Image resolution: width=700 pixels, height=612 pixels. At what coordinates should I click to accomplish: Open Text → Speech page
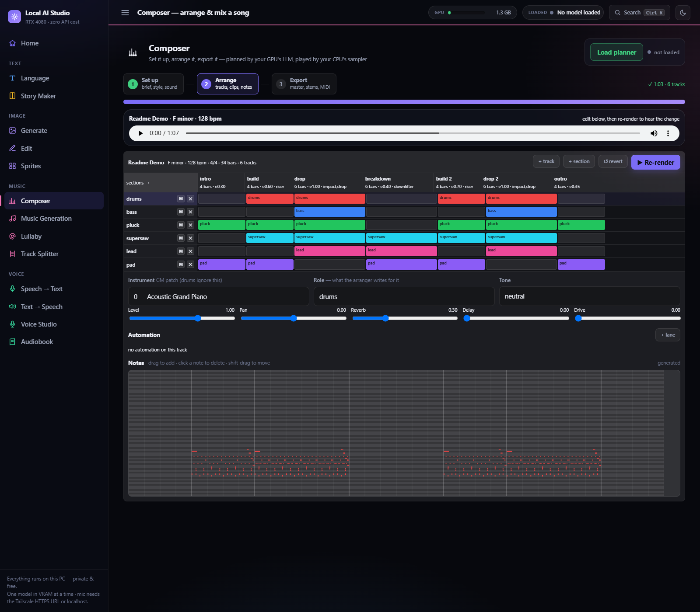pos(54,307)
